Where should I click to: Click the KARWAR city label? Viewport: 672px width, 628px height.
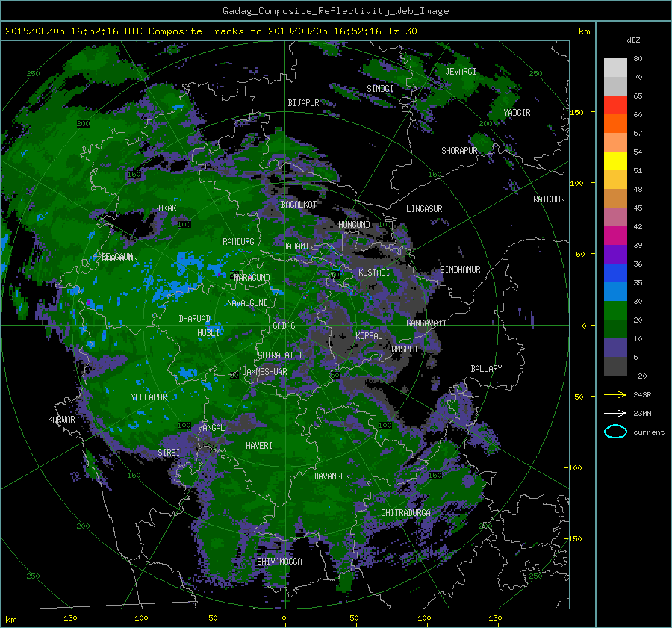click(61, 420)
